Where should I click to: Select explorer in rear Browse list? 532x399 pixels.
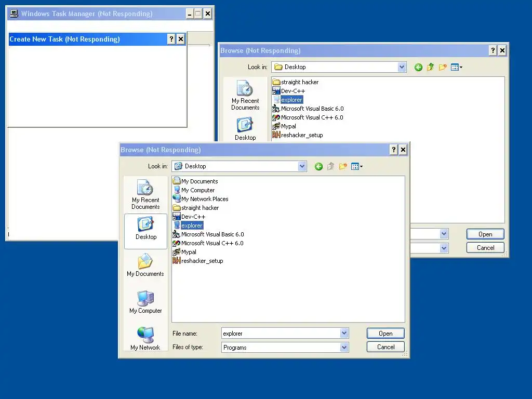coord(288,100)
